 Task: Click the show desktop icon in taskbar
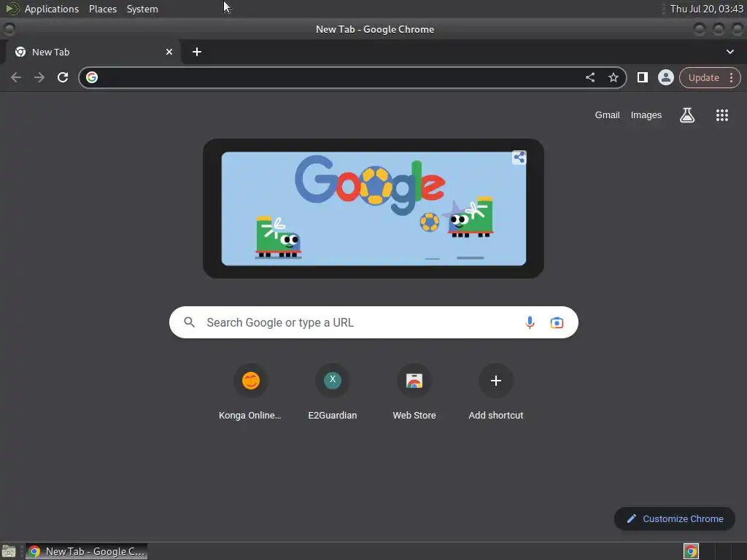[9, 551]
